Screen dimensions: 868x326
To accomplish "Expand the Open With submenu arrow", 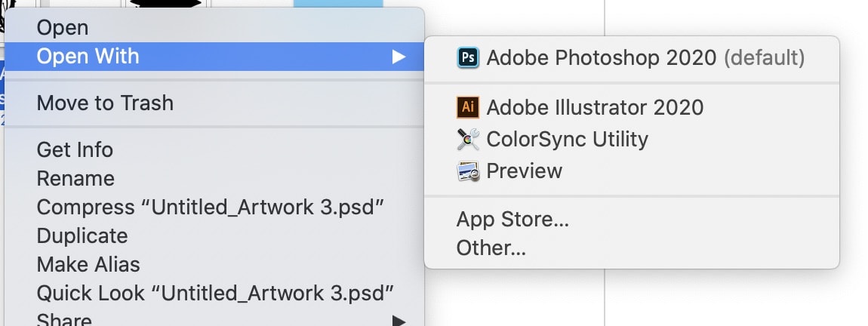I will [399, 57].
